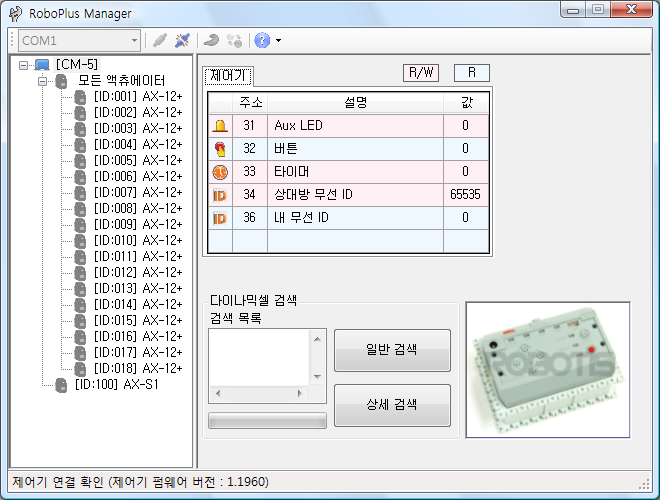Open the help icon dropdown arrow
The width and height of the screenshot is (660, 500).
coord(278,41)
